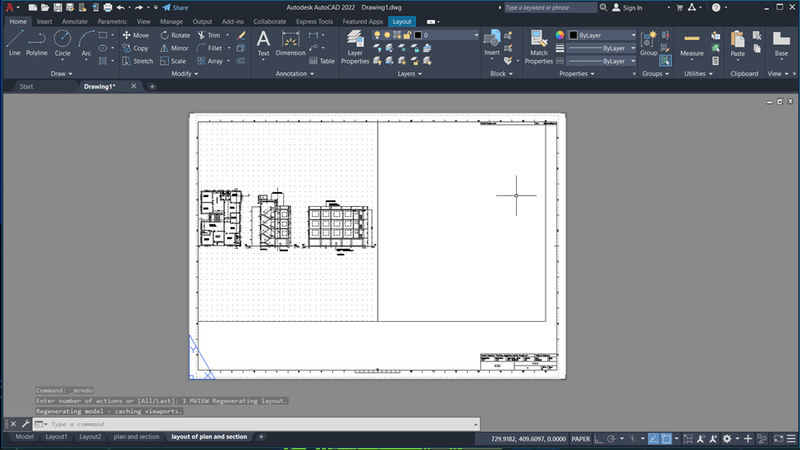This screenshot has width=800, height=450.
Task: Expand the Draw panel
Action: pos(61,73)
